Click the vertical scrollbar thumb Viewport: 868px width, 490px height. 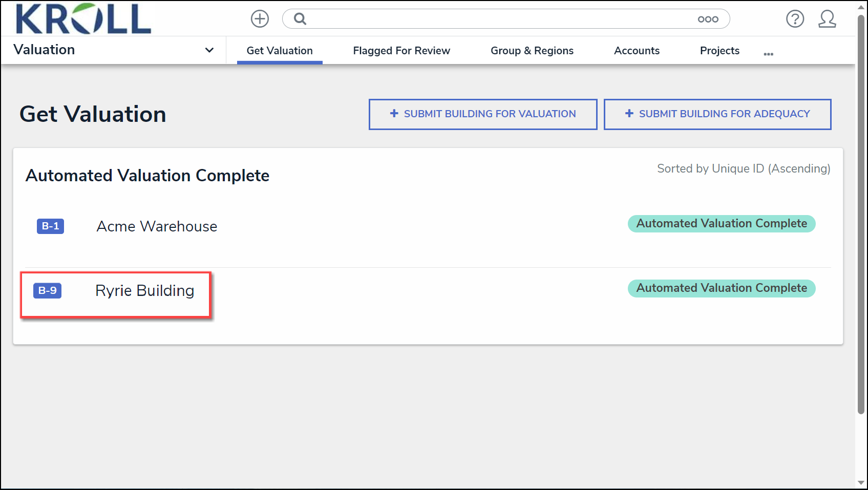pos(861,215)
